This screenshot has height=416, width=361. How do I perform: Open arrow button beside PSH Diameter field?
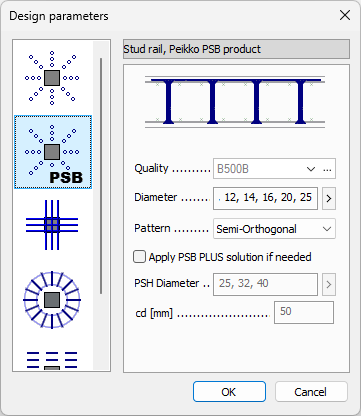point(329,285)
